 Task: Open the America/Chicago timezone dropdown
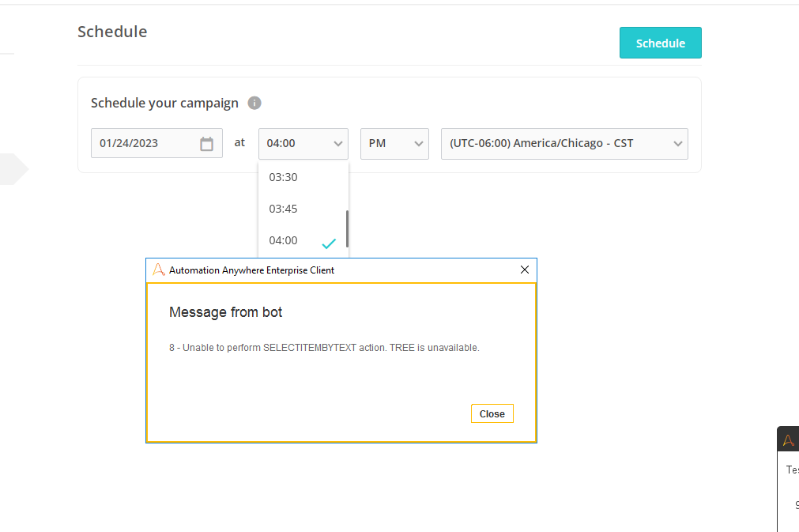564,144
